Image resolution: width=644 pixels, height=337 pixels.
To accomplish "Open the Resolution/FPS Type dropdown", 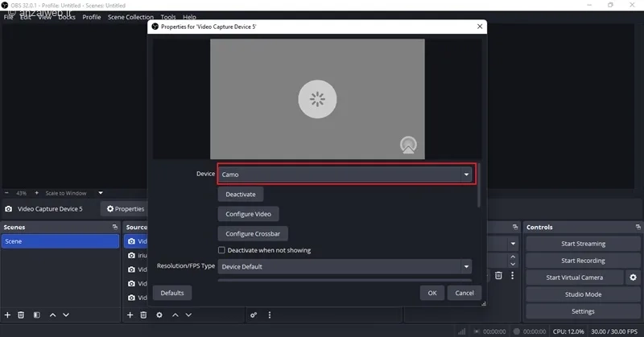I will pos(345,266).
